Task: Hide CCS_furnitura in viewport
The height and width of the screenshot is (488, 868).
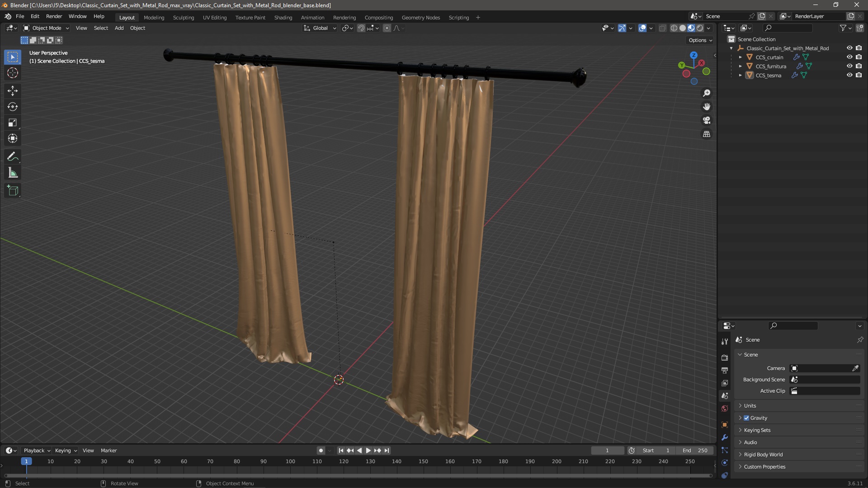Action: (849, 66)
